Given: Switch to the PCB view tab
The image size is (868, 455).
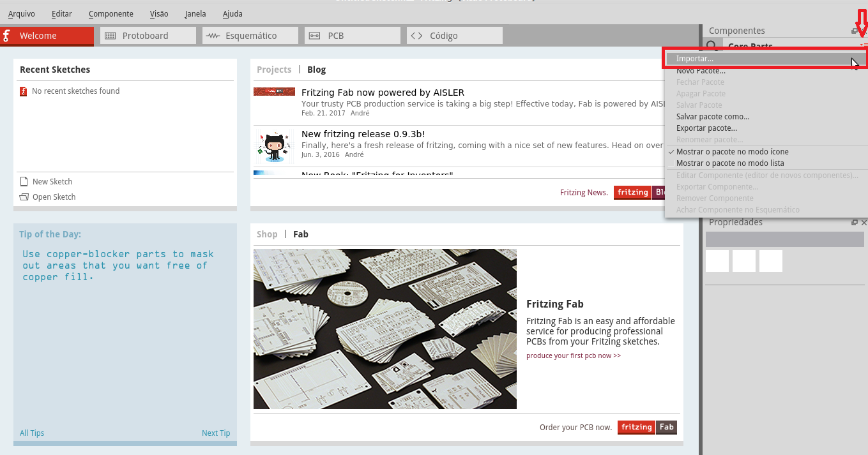Looking at the screenshot, I should 353,36.
